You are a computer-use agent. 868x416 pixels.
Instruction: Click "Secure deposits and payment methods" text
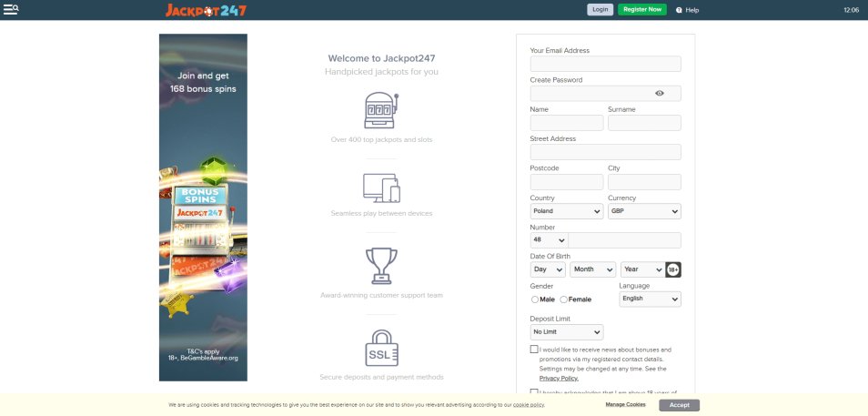(381, 377)
